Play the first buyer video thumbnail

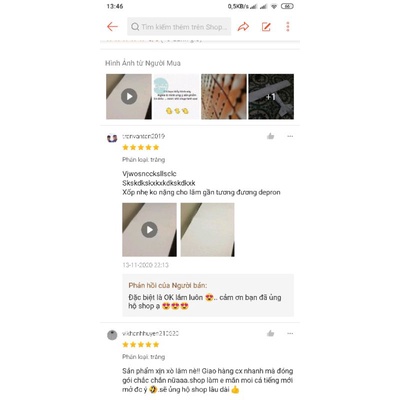coord(129,97)
